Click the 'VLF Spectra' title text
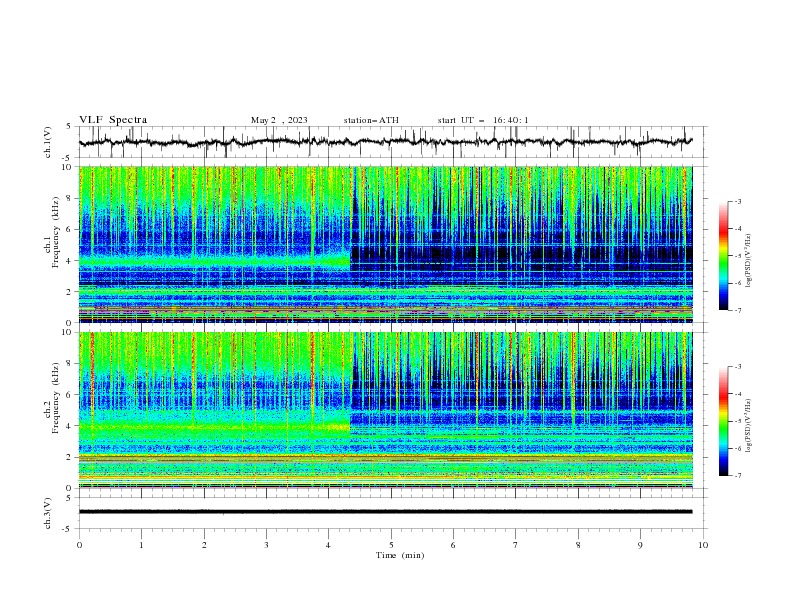 tap(113, 120)
